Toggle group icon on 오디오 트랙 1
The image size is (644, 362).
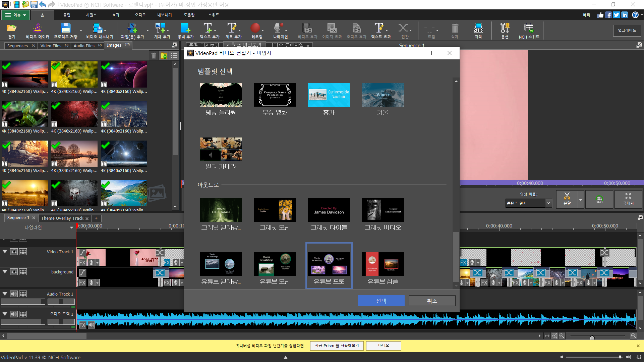point(23,314)
